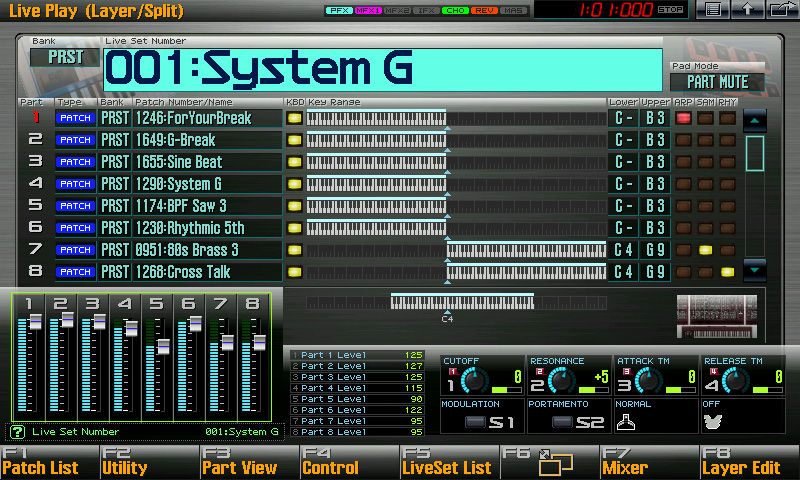Select patch 0951:80s Brass 3
This screenshot has height=480, width=800.
[208, 250]
